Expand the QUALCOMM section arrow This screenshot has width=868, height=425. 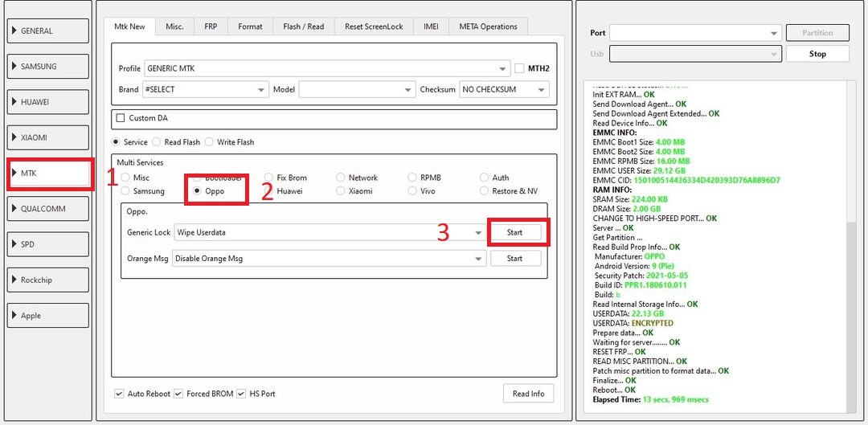click(x=14, y=209)
